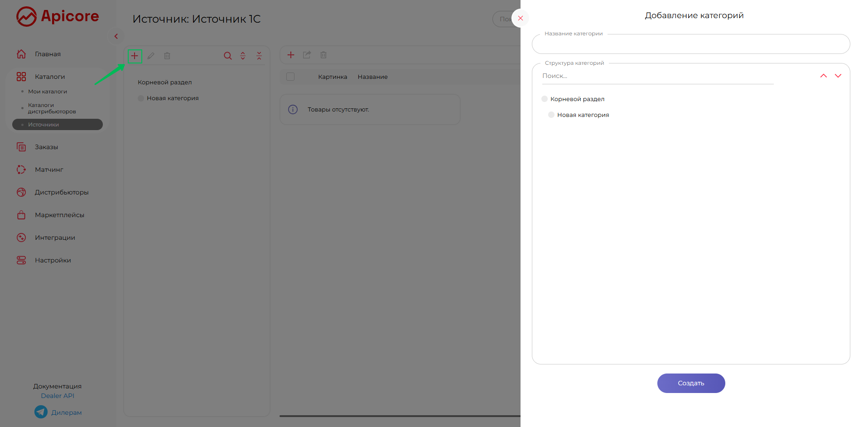This screenshot has width=868, height=427.
Task: Click the delete category trash icon
Action: (167, 56)
